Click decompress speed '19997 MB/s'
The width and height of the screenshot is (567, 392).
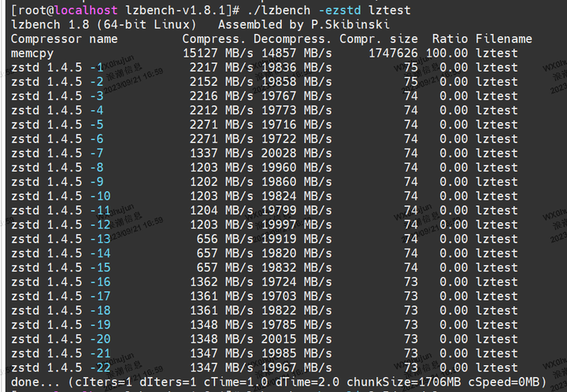(x=297, y=225)
